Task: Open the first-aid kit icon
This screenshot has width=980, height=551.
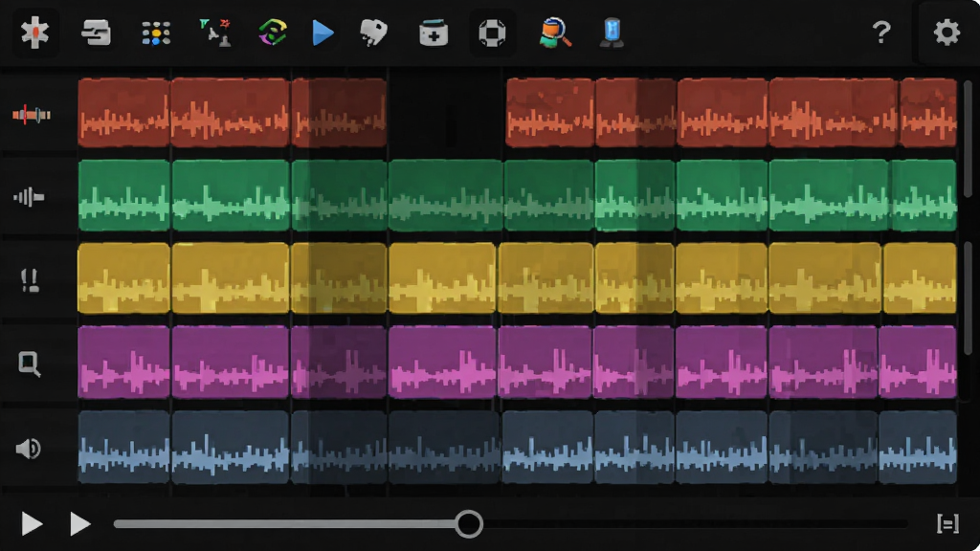Action: (434, 33)
